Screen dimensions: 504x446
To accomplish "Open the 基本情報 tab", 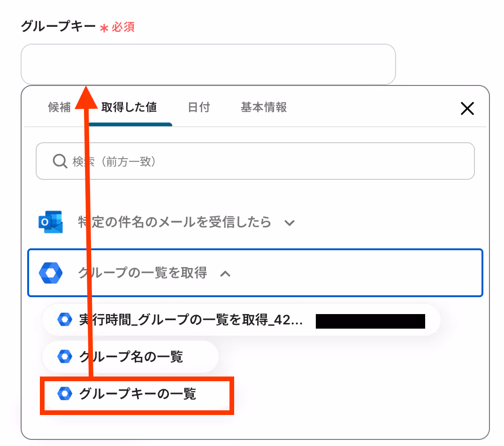I will (264, 108).
